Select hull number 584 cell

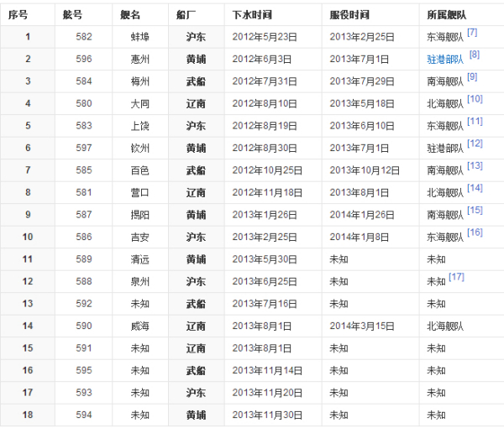pyautogui.click(x=84, y=81)
